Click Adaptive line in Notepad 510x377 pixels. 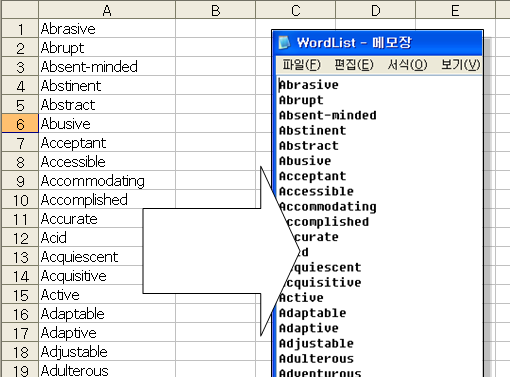coord(309,328)
